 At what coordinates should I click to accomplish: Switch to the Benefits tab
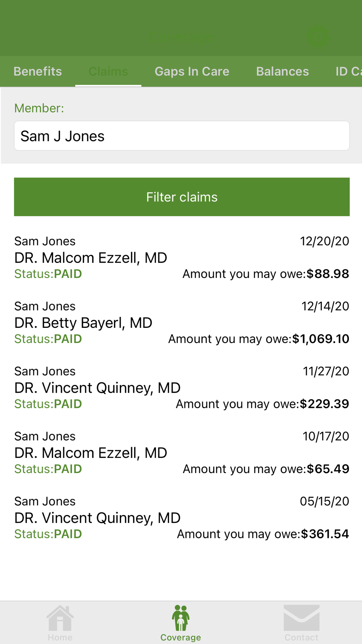point(38,71)
